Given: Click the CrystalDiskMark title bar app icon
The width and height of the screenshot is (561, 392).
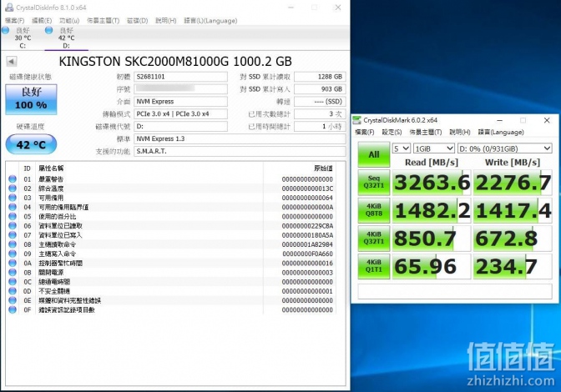Looking at the screenshot, I should (x=356, y=120).
